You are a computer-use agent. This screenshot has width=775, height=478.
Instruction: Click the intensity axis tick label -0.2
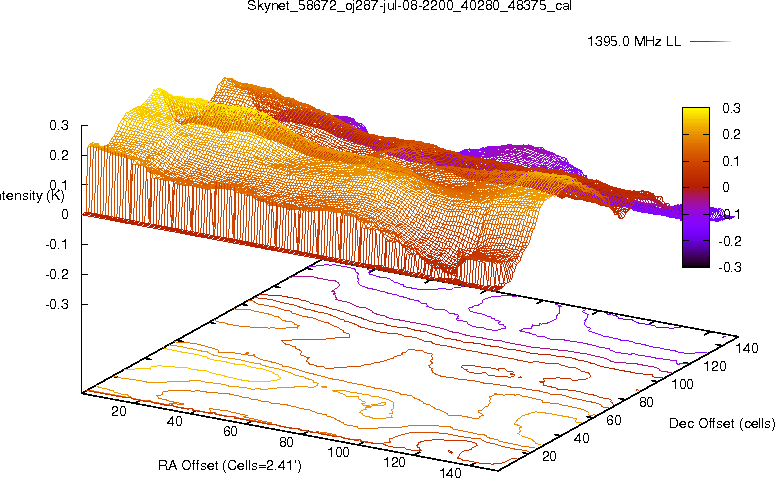(x=57, y=274)
